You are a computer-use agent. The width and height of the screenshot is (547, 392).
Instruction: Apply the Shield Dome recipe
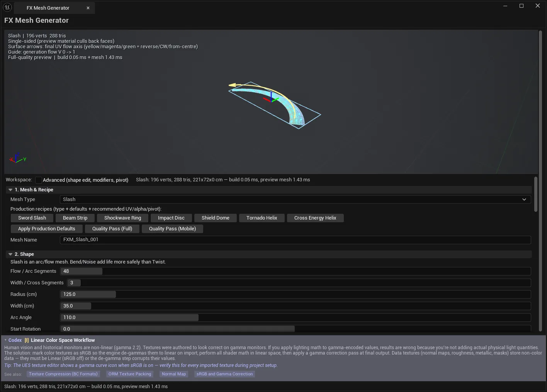[216, 218]
